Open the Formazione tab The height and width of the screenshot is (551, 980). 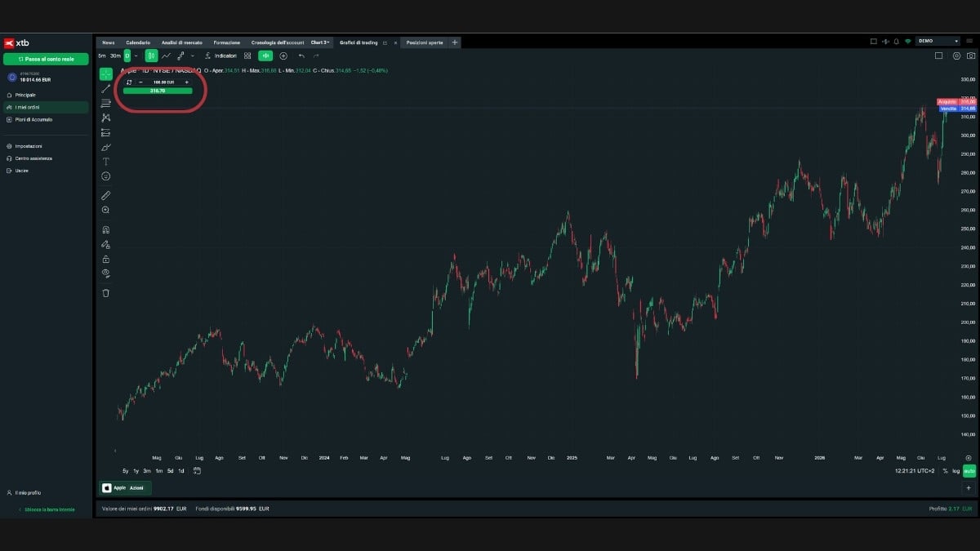click(x=227, y=42)
